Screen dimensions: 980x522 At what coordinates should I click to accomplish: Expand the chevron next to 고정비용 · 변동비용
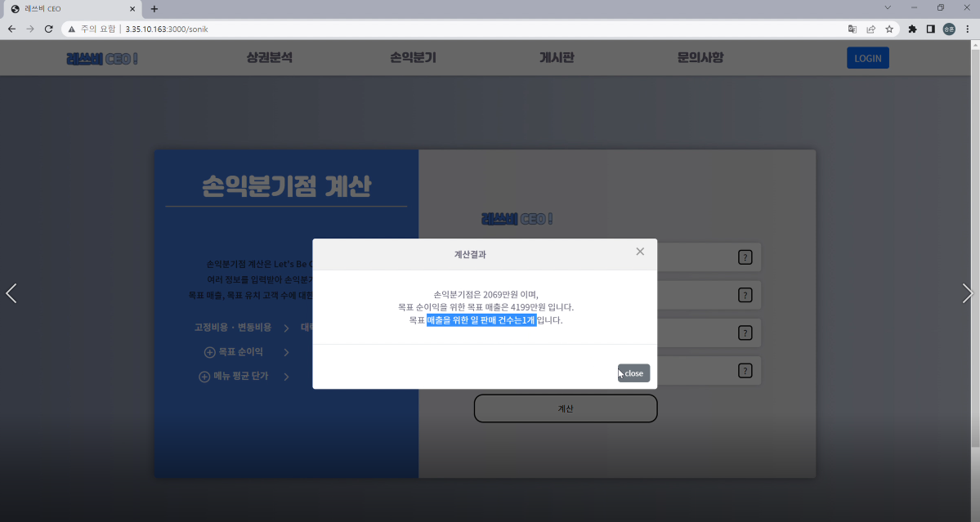point(286,328)
